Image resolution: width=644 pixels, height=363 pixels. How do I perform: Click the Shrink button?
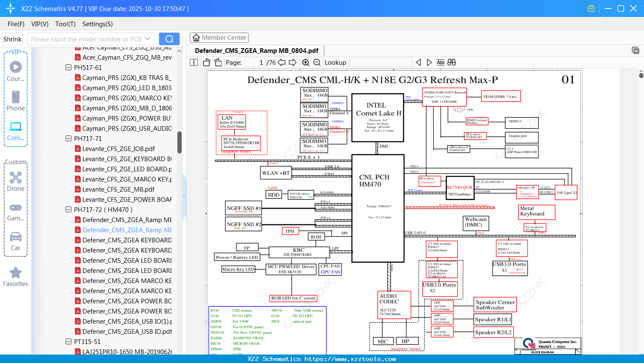point(13,39)
